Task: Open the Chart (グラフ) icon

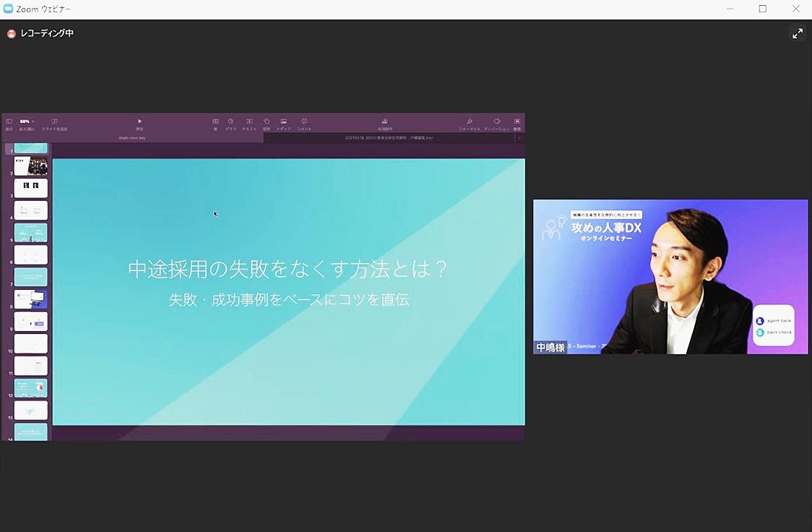Action: point(230,121)
